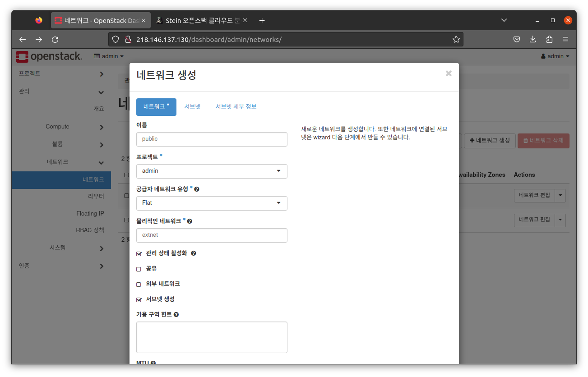Open the admin user menu at top right
Screen dimensions: 588x377
click(555, 56)
